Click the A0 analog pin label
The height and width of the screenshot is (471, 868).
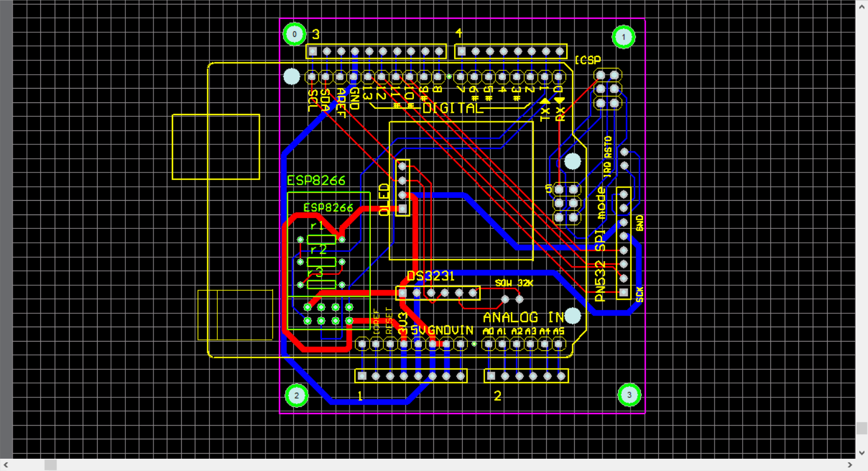pyautogui.click(x=488, y=331)
